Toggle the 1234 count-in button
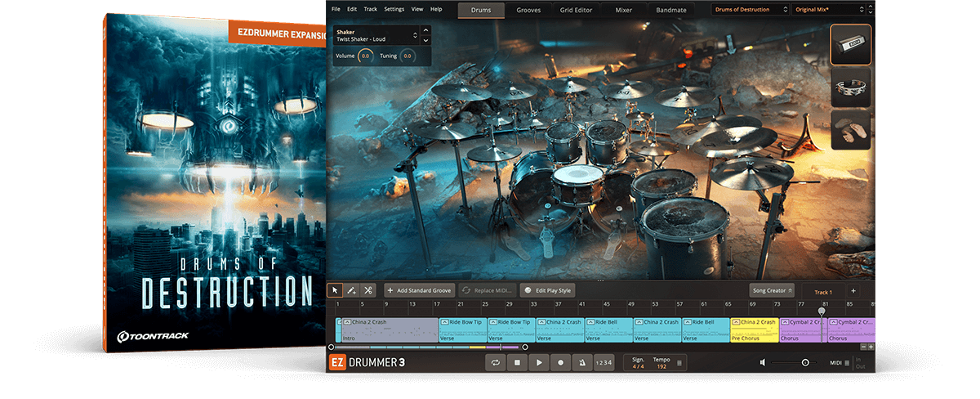980x399 pixels. point(603,362)
